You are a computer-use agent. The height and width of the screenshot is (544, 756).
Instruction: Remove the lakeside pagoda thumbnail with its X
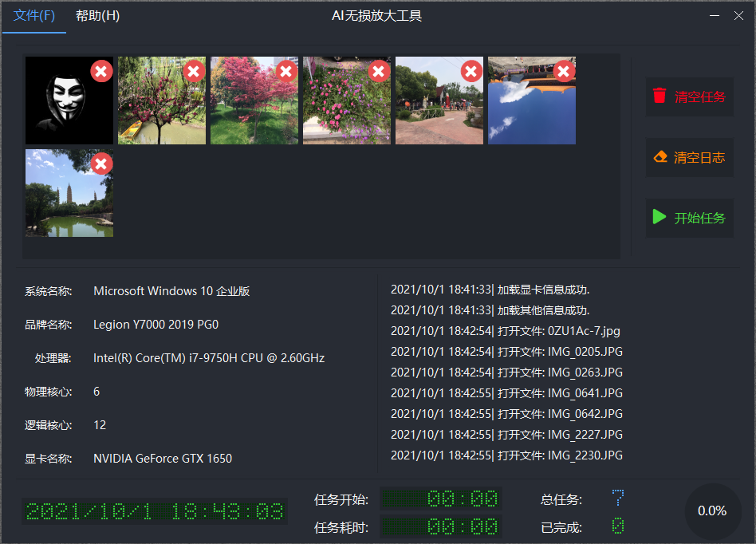[x=101, y=164]
